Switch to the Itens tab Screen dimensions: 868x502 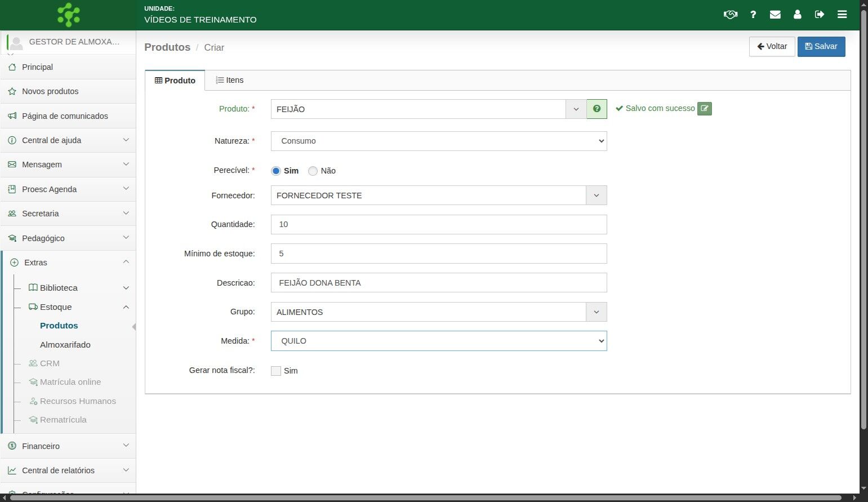coord(230,81)
